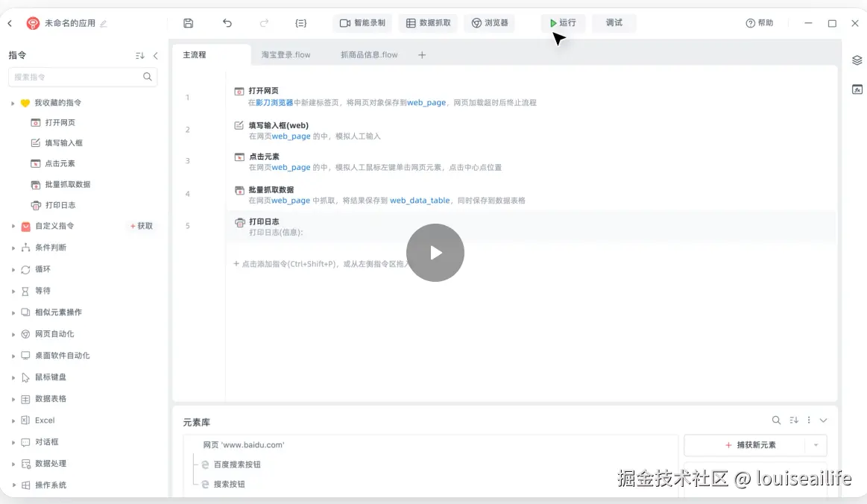
Task: Open the variables manager icon on toolbar
Action: pos(300,23)
